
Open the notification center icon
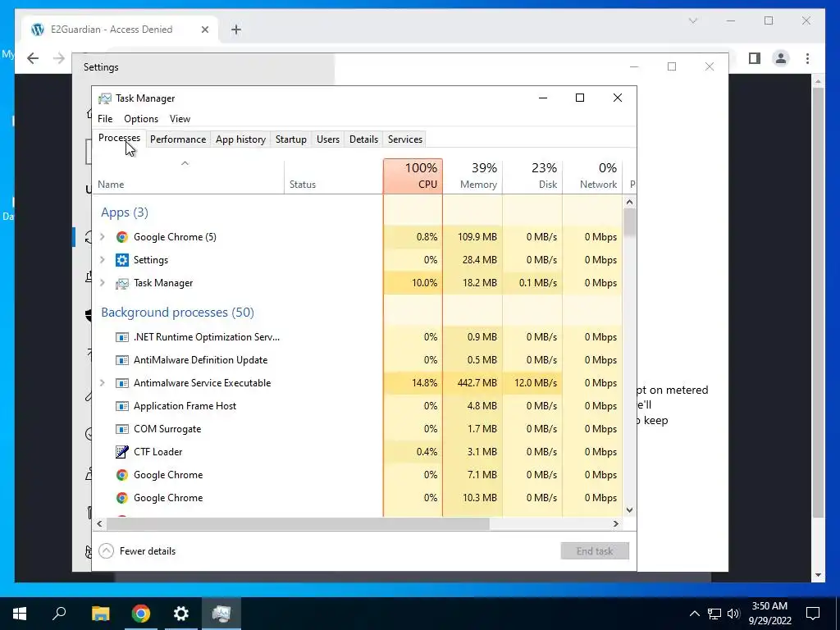[813, 614]
